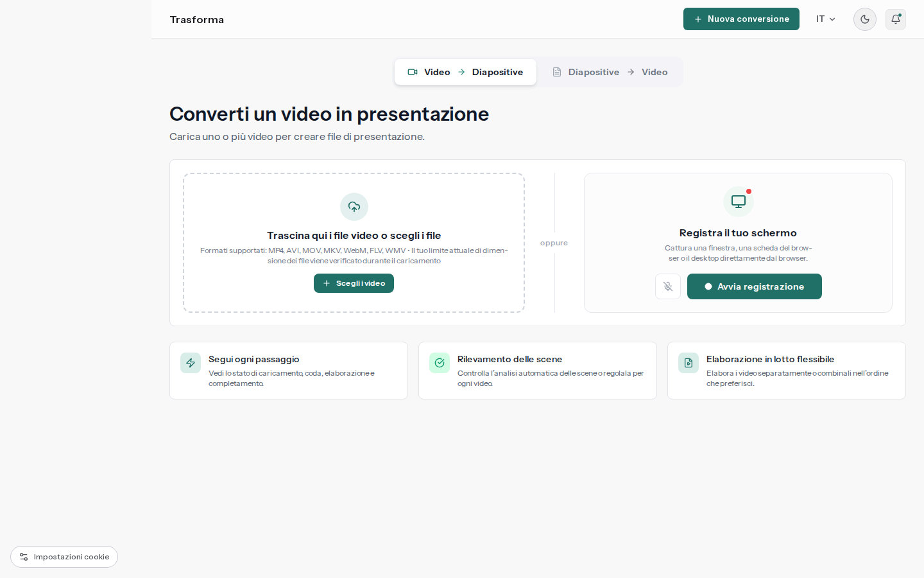Start recording with Avvia registrazione
924x578 pixels.
click(x=755, y=286)
